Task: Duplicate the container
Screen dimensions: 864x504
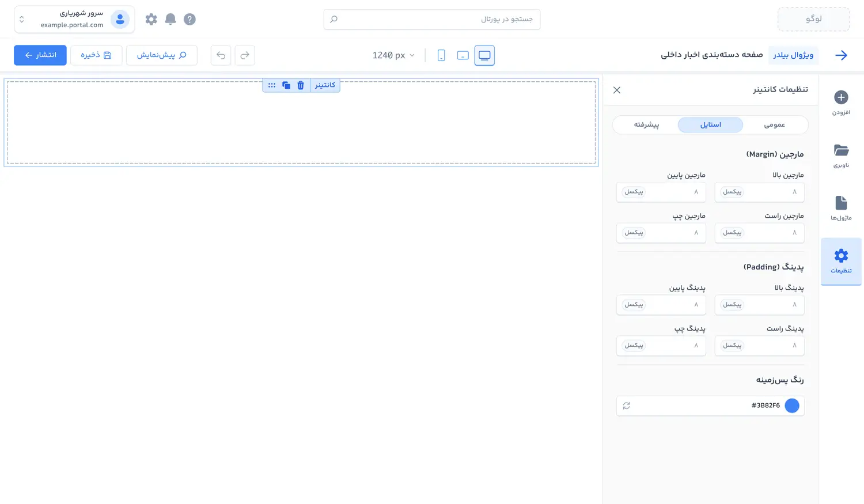Action: coord(286,85)
